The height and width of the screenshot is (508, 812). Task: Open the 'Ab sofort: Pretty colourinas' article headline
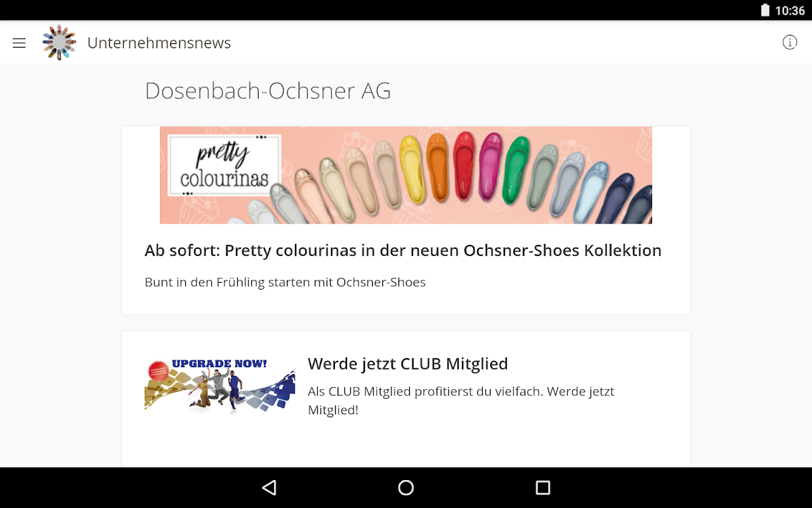[x=403, y=250]
